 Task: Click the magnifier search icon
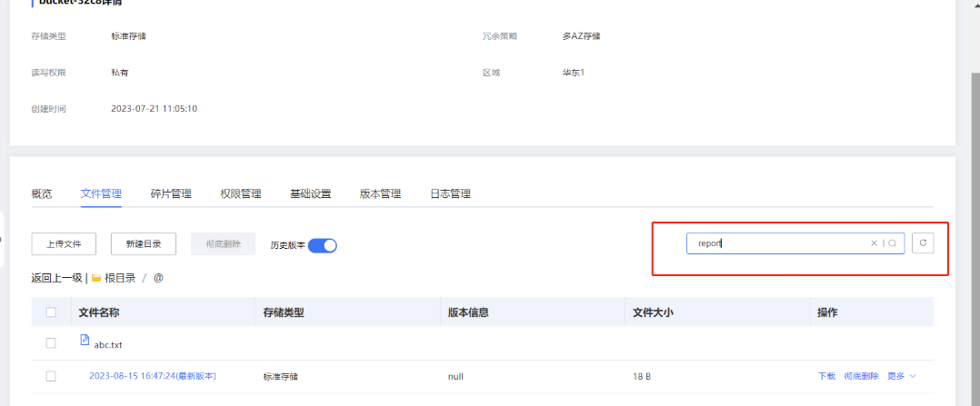893,243
